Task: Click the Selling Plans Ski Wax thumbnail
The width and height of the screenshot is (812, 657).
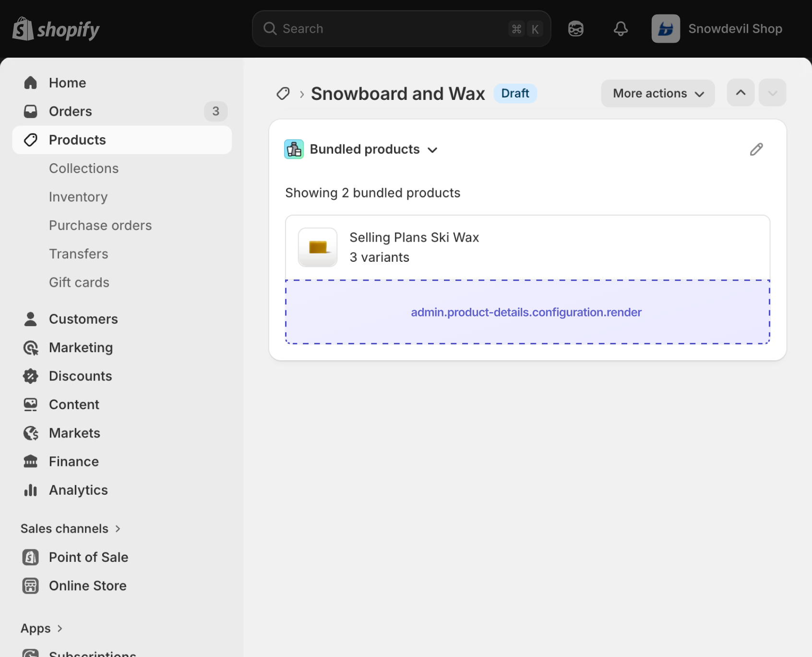Action: coord(318,247)
